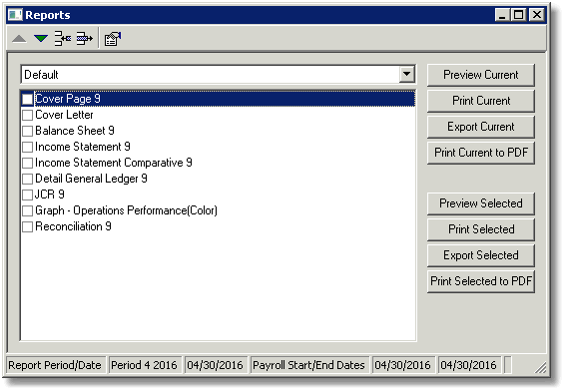
Task: Open the Default report set dropdown arrow
Action: (406, 74)
